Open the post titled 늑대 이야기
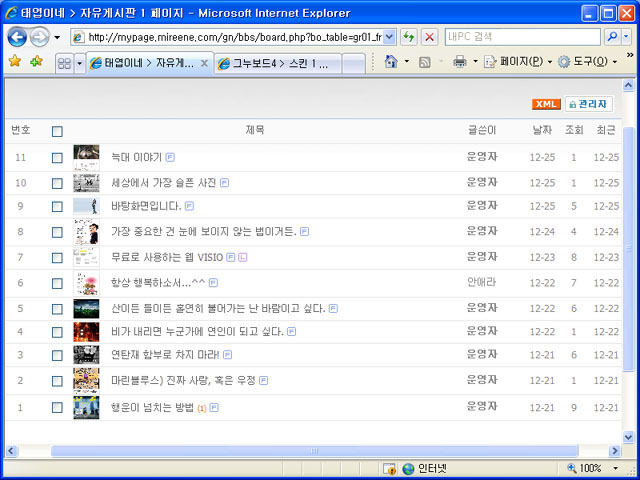This screenshot has width=640, height=480. pos(136,157)
